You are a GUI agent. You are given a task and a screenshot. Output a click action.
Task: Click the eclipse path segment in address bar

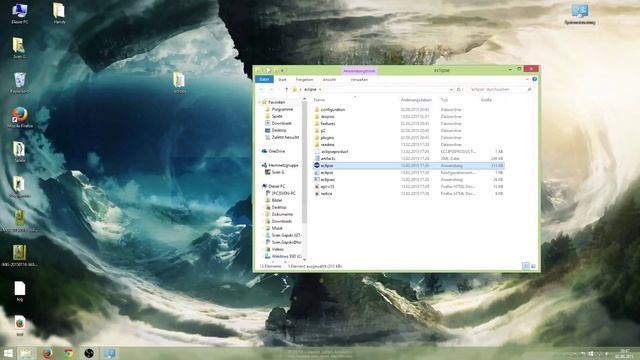point(310,89)
